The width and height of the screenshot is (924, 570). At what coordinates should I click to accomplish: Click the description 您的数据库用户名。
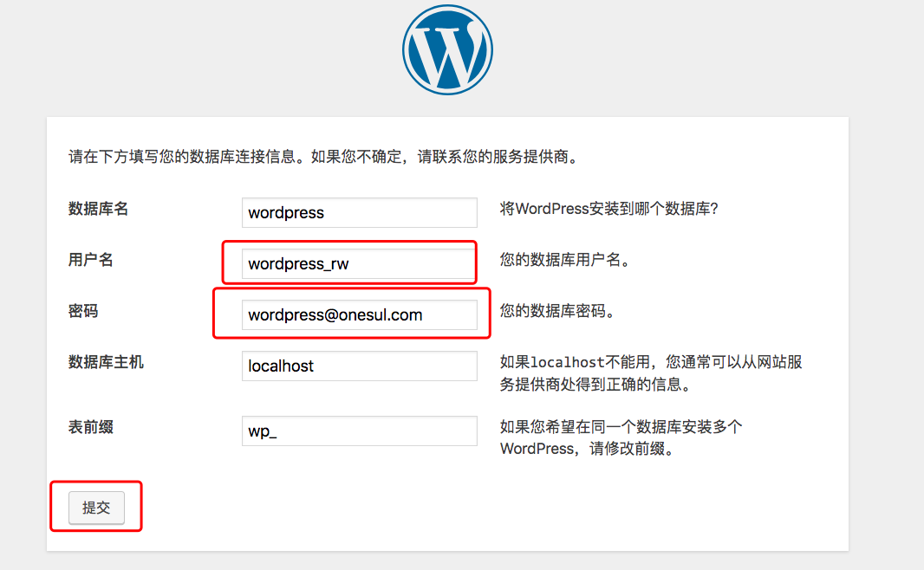tap(566, 260)
